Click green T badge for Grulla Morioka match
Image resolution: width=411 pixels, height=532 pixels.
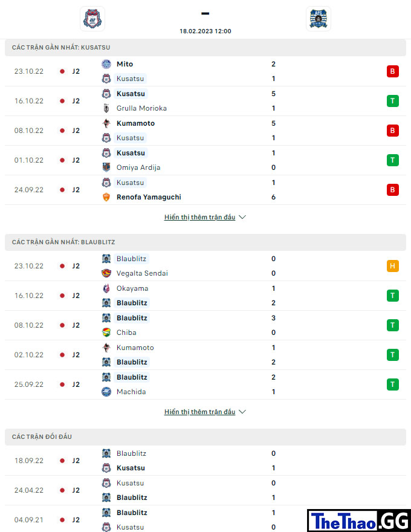pos(393,101)
